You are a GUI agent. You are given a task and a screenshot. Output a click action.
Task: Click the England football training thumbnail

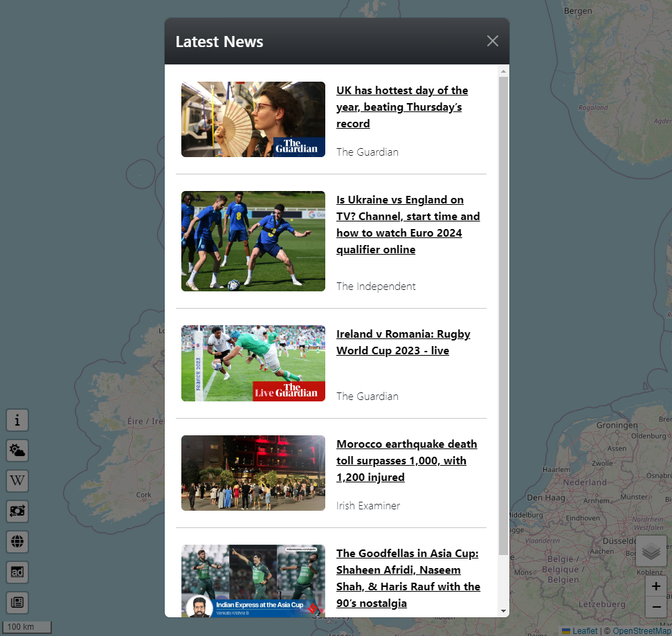[x=253, y=242]
